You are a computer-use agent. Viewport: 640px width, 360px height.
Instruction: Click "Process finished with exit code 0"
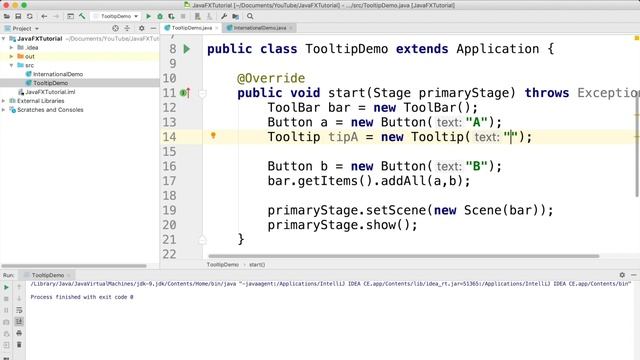coord(82,297)
